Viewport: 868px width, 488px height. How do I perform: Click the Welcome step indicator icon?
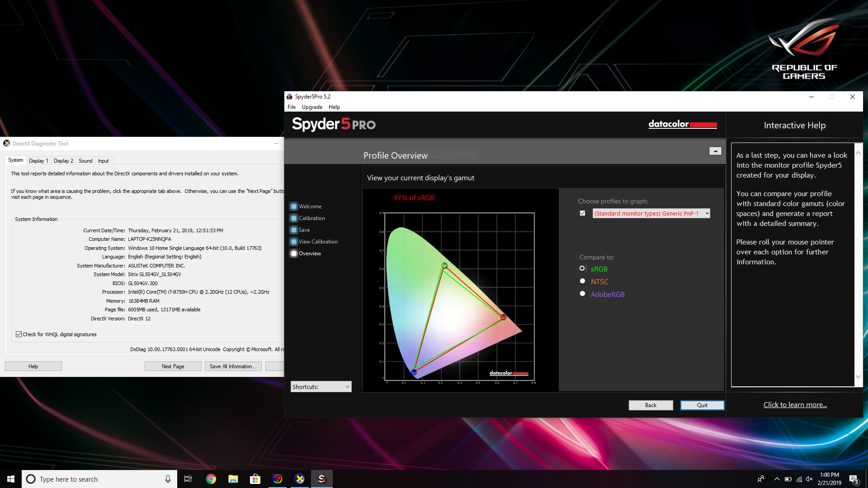coord(294,206)
